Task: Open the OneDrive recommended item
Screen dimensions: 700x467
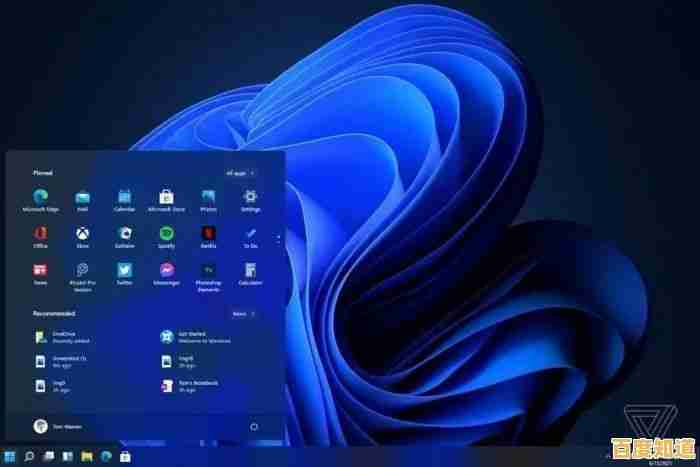Action: 40,338
